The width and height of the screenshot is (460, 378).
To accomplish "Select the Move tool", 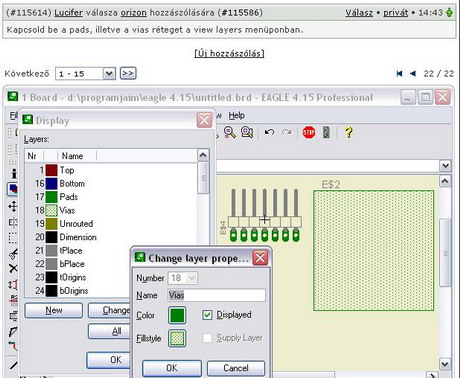I will (13, 206).
